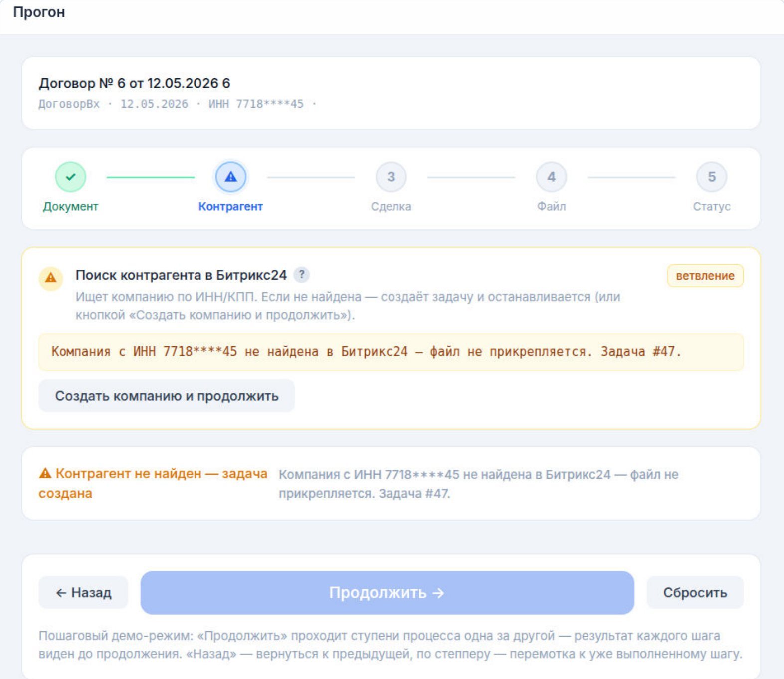Click the Пошаговый демо-режим hint text
784x679 pixels.
391,645
